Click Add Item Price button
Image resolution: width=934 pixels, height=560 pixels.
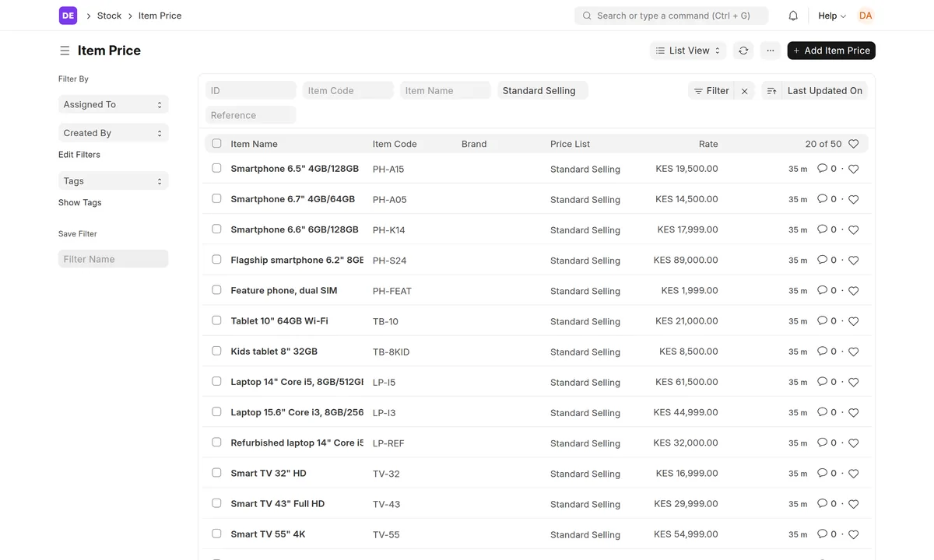(831, 51)
